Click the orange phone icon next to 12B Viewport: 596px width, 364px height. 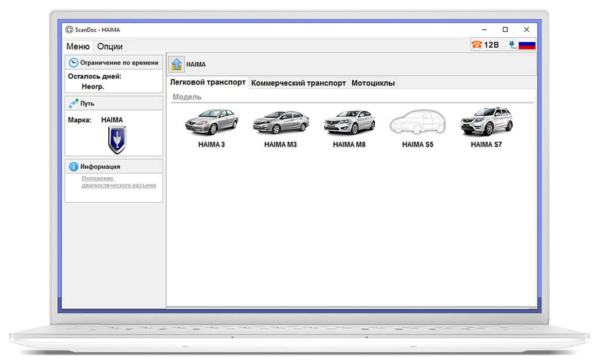click(477, 45)
